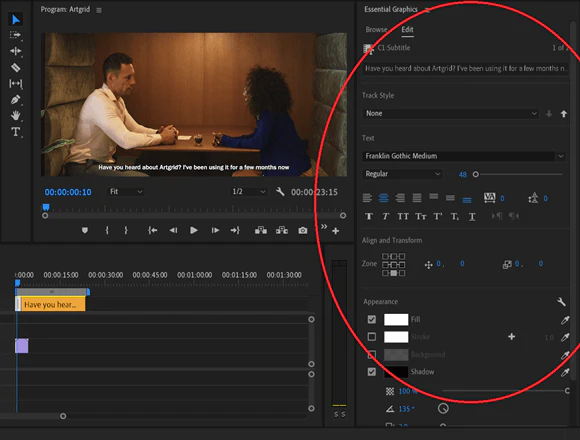This screenshot has width=580, height=440.
Task: Select the Razor tool in toolbar
Action: (x=16, y=68)
